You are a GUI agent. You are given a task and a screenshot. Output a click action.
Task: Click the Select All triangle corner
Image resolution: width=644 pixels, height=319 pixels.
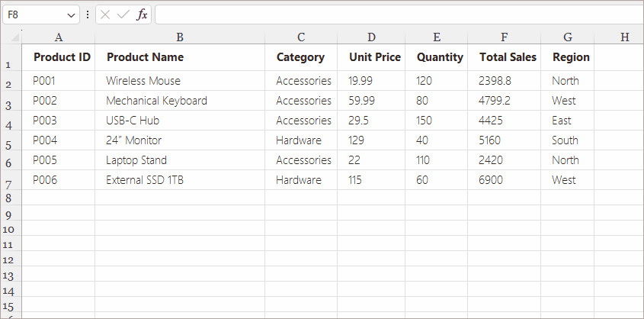click(x=15, y=37)
